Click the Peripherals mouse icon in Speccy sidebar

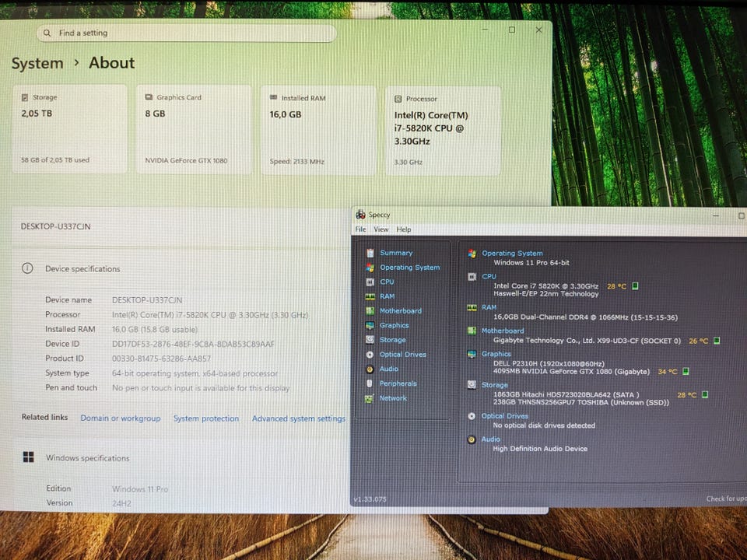coord(370,383)
